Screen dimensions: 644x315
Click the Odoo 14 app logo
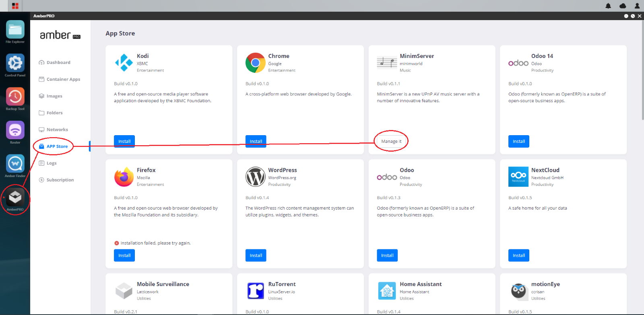click(518, 63)
